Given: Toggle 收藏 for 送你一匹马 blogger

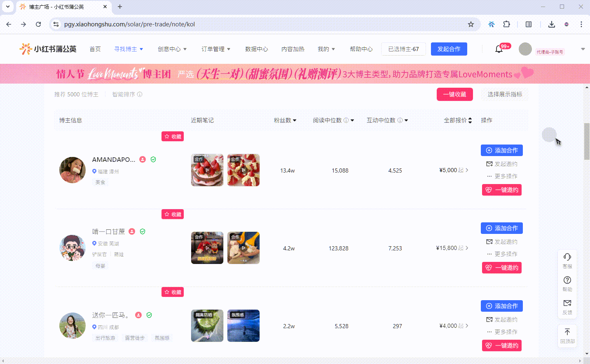Looking at the screenshot, I should pos(173,292).
